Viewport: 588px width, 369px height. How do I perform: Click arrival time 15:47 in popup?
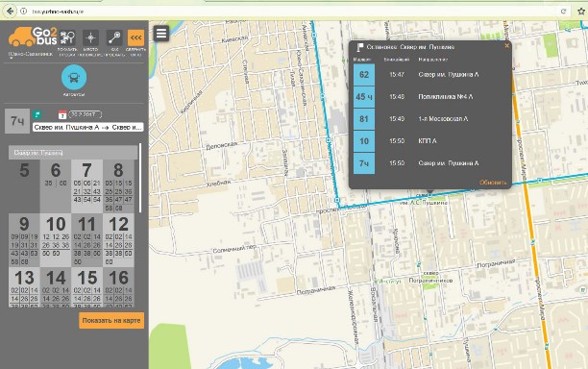click(x=397, y=75)
